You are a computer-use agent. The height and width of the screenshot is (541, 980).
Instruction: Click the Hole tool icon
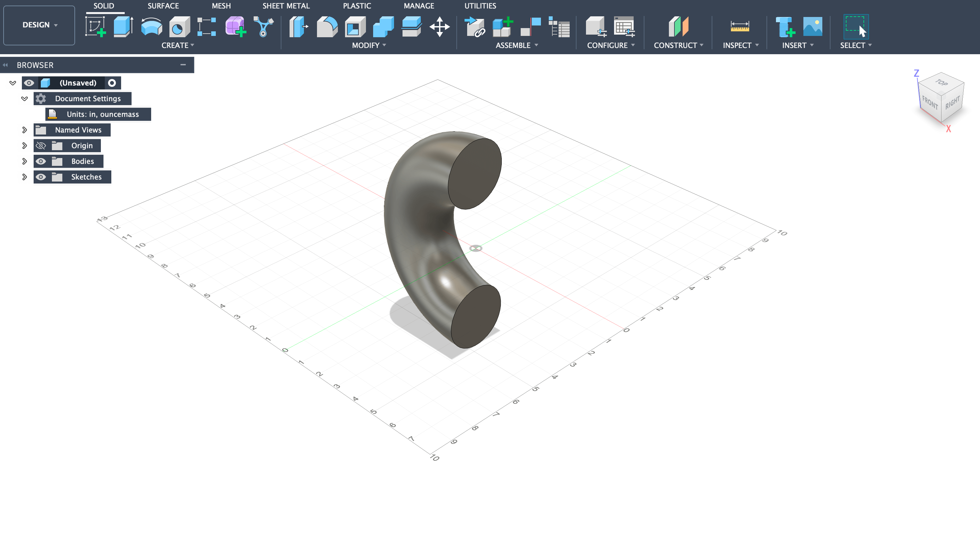coord(179,27)
